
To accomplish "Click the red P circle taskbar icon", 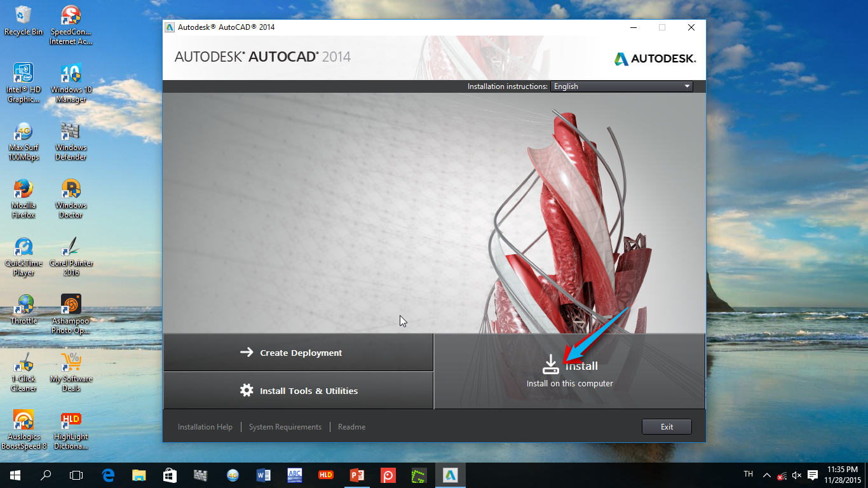I will pyautogui.click(x=388, y=475).
